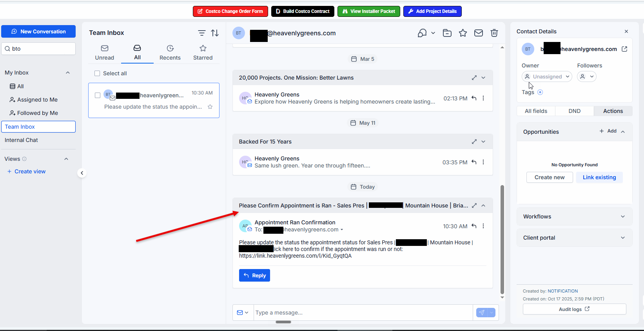The height and width of the screenshot is (331, 644).
Task: Collapse the Please Confirm Appointment thread
Action: (483, 206)
